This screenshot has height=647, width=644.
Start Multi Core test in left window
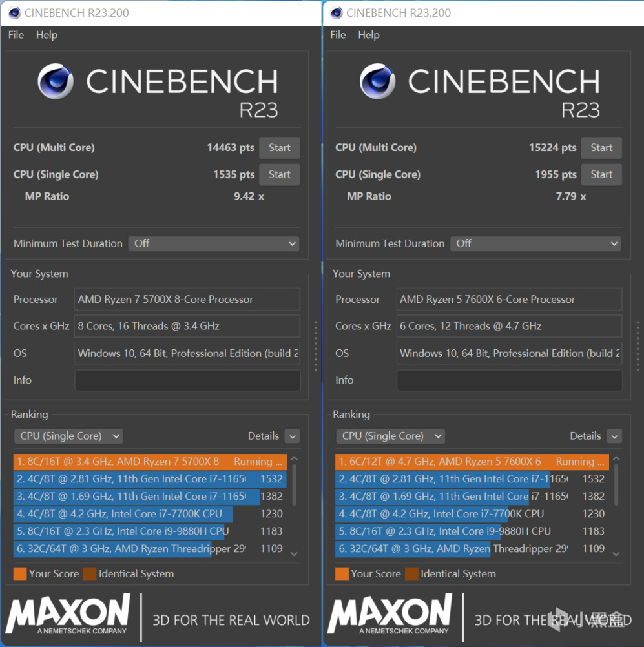tap(280, 148)
